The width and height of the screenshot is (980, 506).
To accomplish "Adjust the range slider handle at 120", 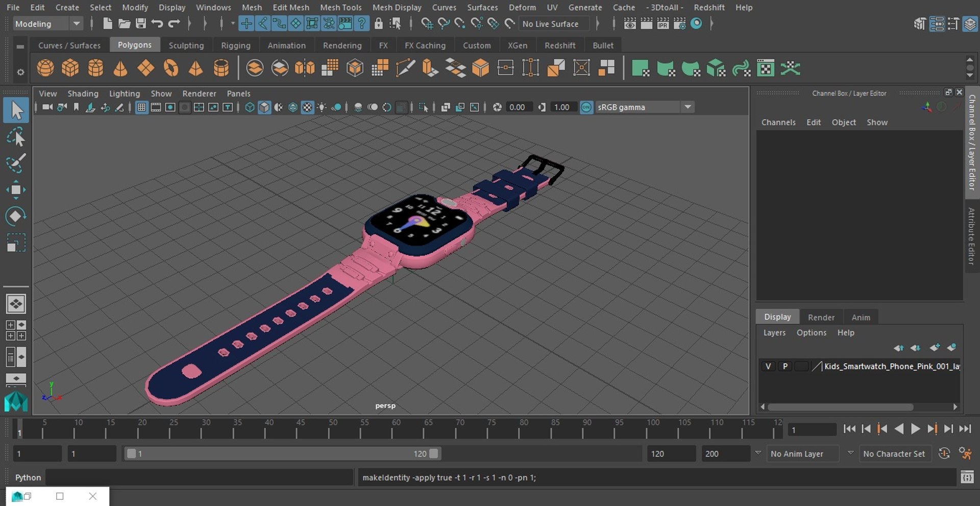I will coord(433,453).
